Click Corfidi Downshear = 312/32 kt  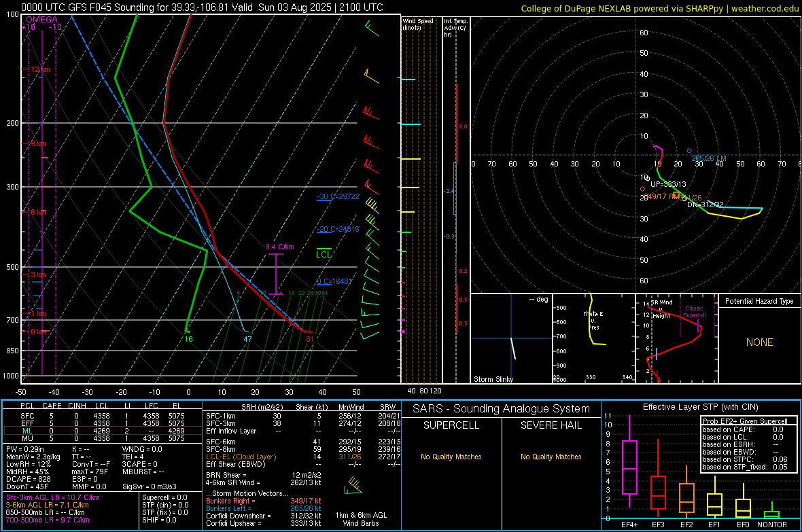pyautogui.click(x=264, y=516)
